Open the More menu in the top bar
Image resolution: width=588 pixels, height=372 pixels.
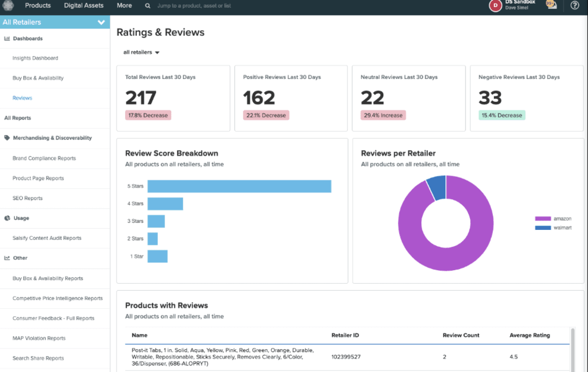[124, 5]
